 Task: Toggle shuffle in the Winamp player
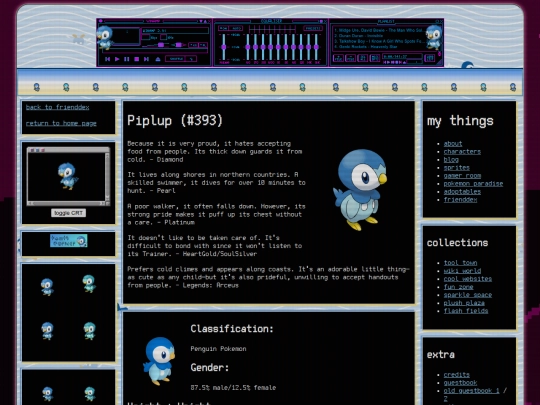175,59
